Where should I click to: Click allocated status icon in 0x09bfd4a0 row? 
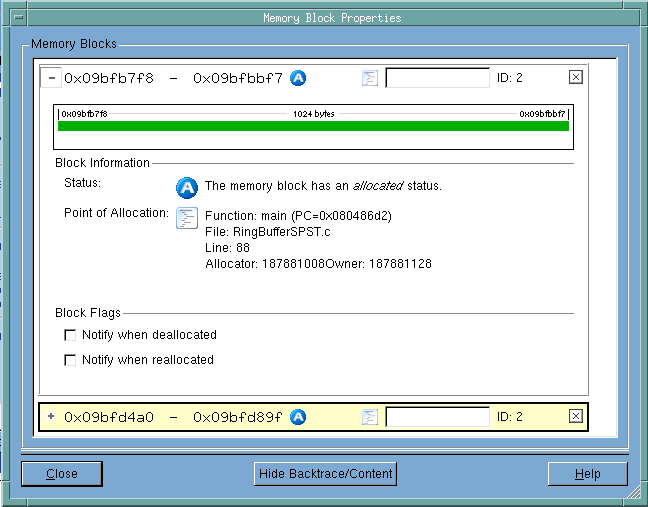pyautogui.click(x=298, y=417)
